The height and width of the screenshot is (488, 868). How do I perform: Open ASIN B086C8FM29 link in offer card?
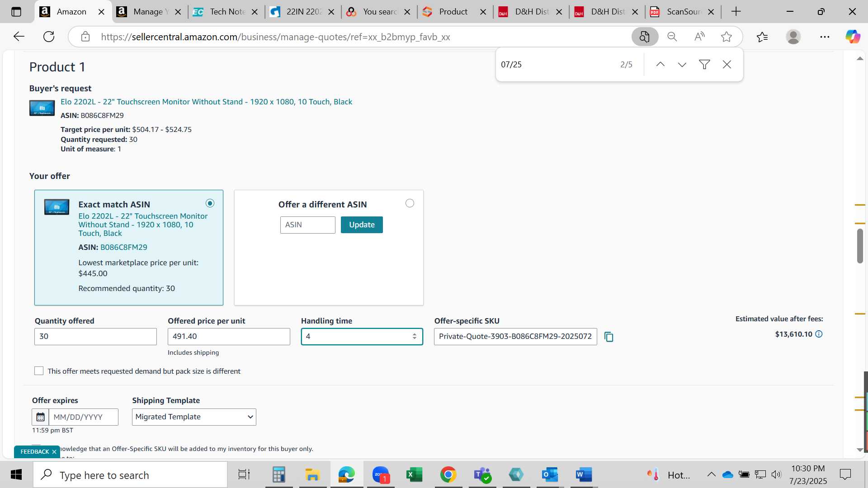pos(123,248)
